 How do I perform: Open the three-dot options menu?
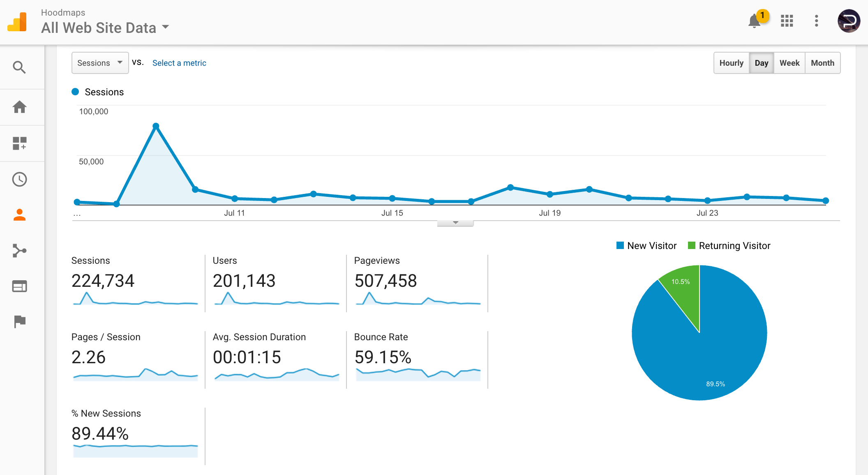pyautogui.click(x=816, y=21)
